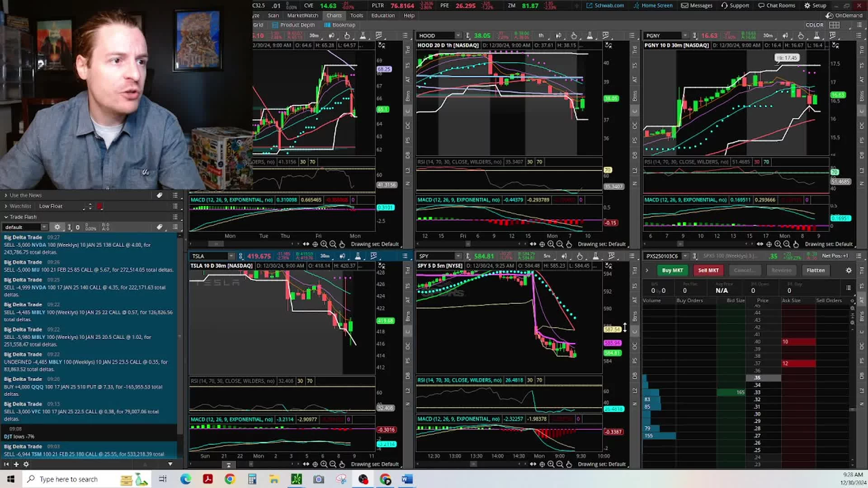Add gadget with plus icon in sidebar
Viewport: 868px width, 488px height.
[16, 464]
